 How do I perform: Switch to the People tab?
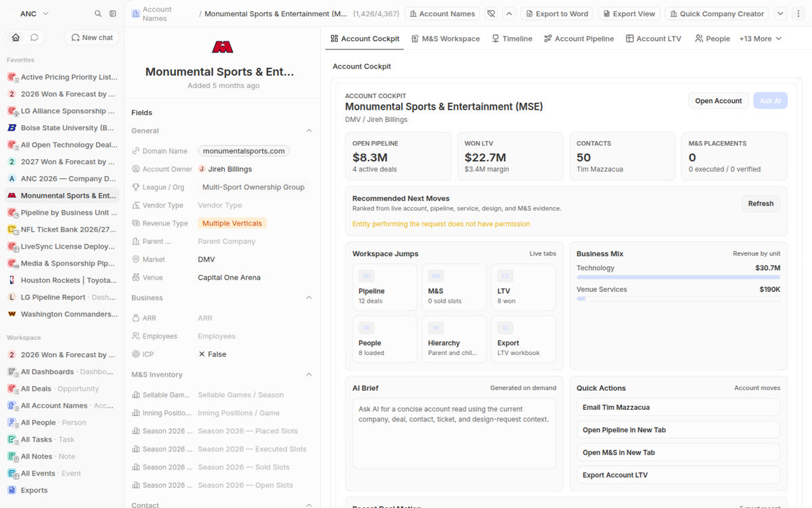pos(713,39)
